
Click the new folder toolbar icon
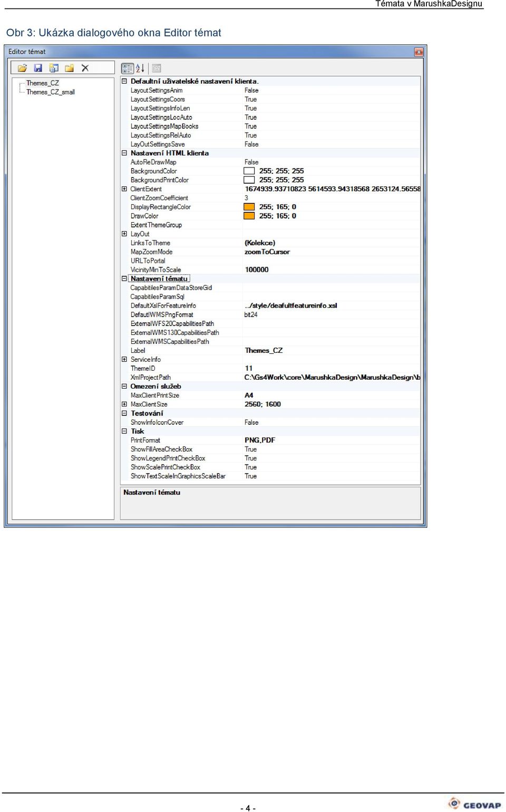[69, 68]
